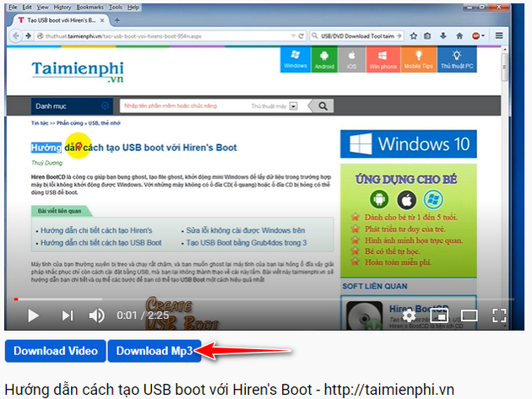532x399 pixels.
Task: Click the Taimienphi.vn logo
Action: point(78,72)
